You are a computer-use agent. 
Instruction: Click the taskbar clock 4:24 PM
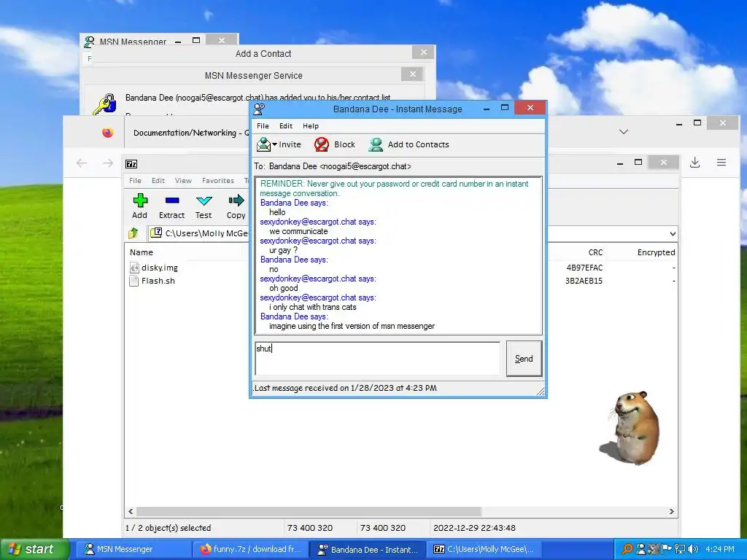pos(720,549)
